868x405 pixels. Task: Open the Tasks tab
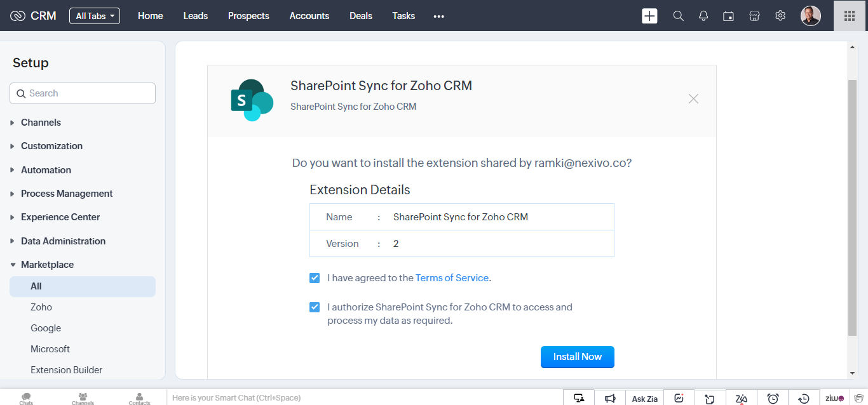pyautogui.click(x=403, y=16)
